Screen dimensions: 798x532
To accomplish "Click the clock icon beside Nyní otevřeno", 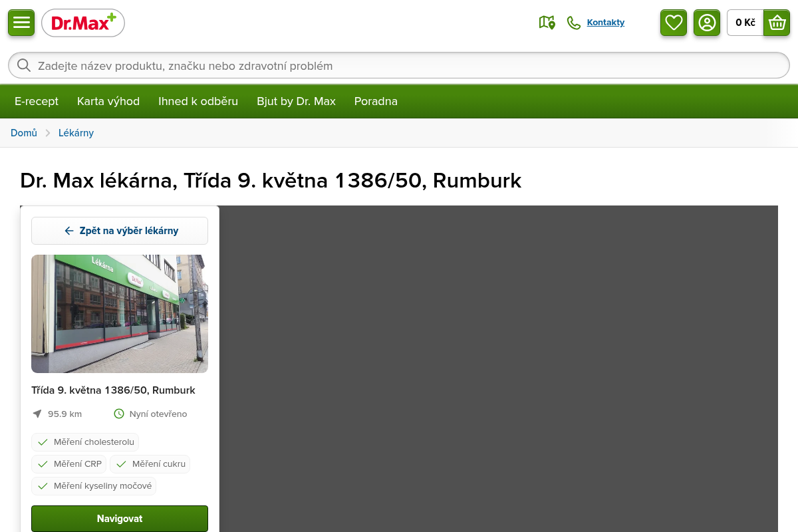I will tap(119, 414).
